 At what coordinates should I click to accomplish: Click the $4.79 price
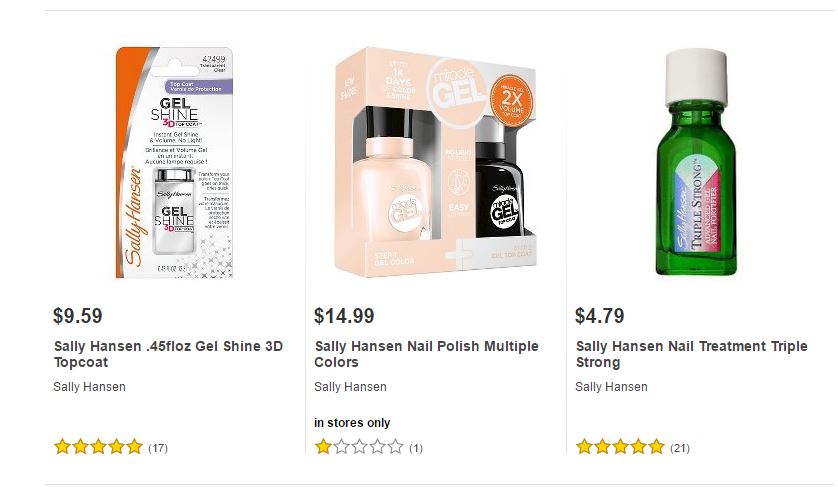point(600,317)
